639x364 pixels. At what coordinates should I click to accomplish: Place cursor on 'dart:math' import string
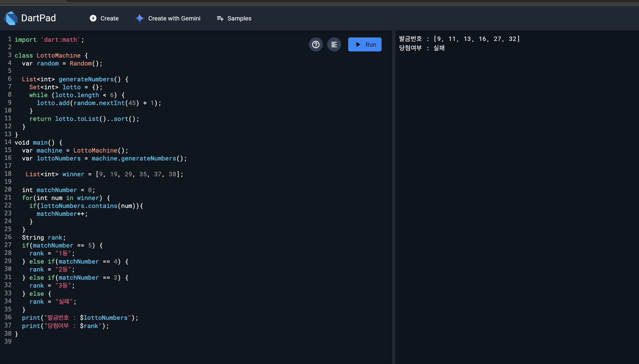60,40
